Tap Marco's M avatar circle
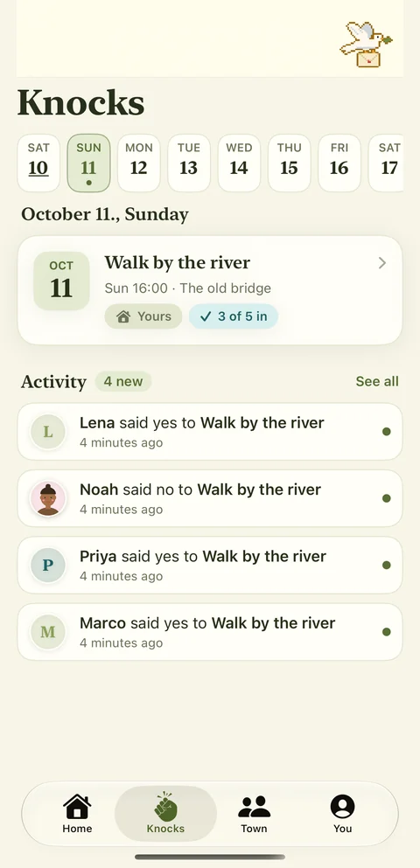This screenshot has height=868, width=420. point(47,632)
